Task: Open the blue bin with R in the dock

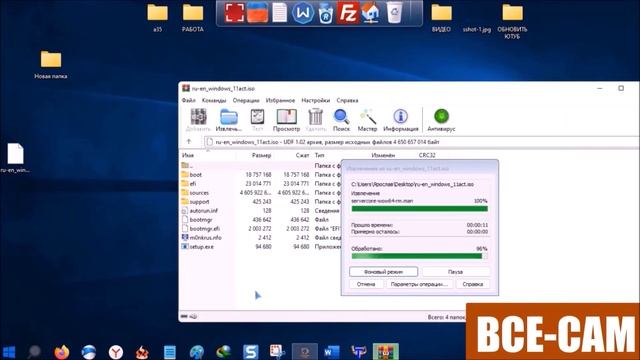Action: (x=326, y=13)
